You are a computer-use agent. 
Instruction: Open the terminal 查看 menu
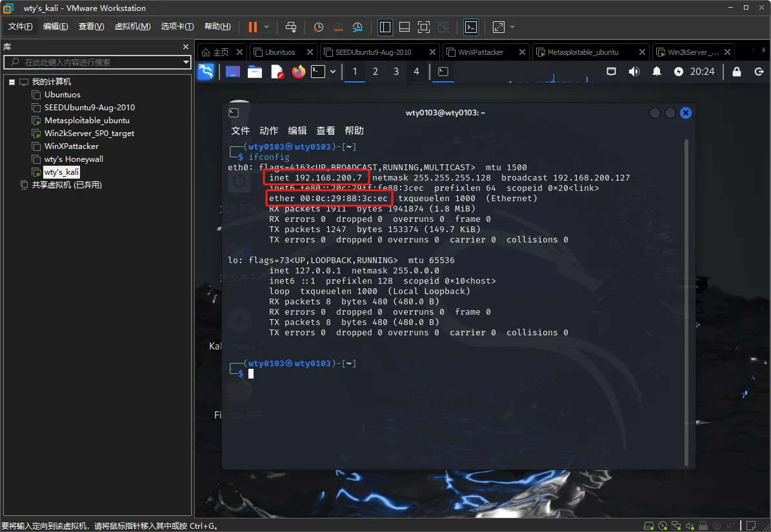[326, 131]
